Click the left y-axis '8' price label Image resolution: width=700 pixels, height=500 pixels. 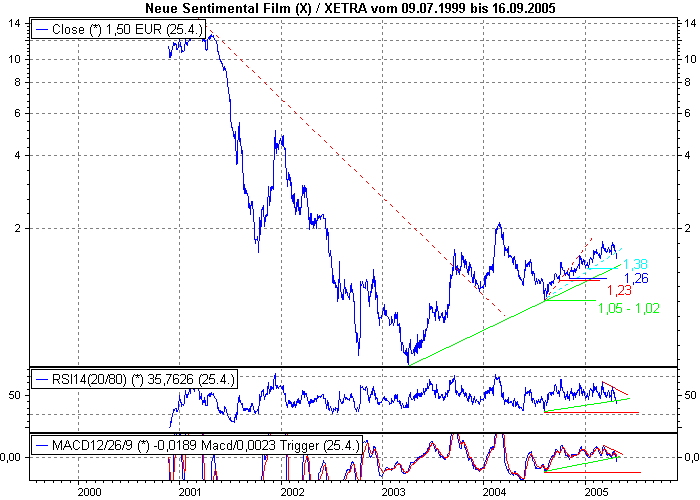[17, 82]
